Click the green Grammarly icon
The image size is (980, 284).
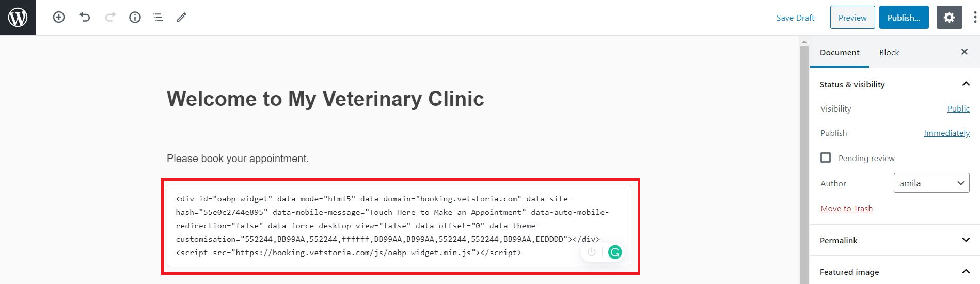coord(614,252)
